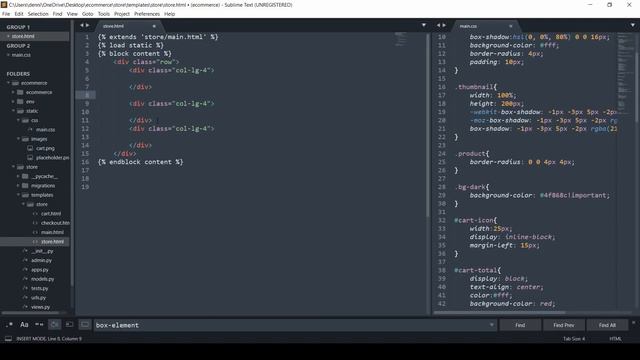
Task: Collapse the root ecommerce folder
Action: [8, 83]
